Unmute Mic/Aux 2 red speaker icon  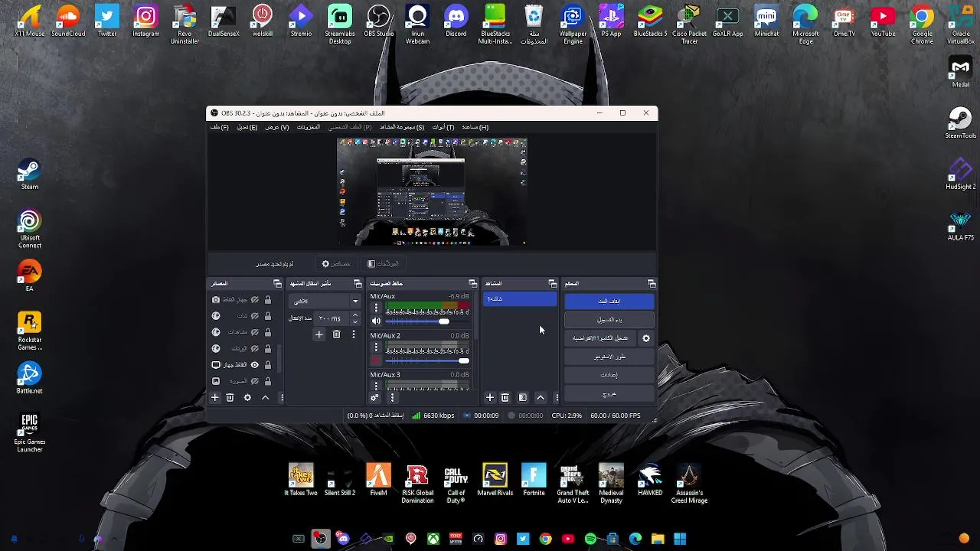tap(376, 360)
